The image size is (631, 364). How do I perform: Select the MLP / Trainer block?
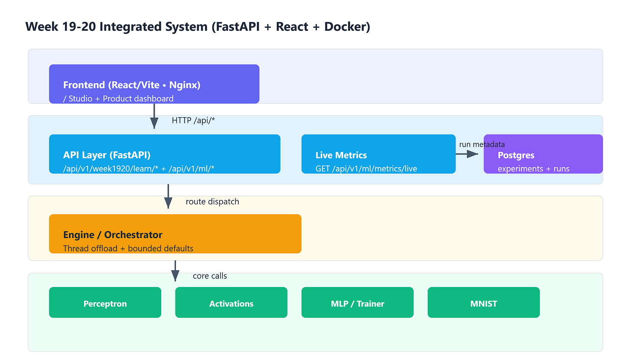click(x=358, y=303)
